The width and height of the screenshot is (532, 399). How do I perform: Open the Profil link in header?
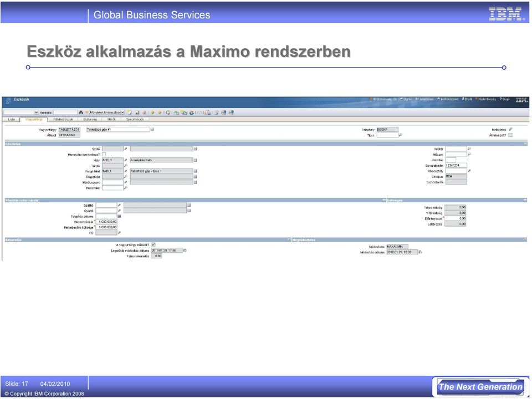467,99
